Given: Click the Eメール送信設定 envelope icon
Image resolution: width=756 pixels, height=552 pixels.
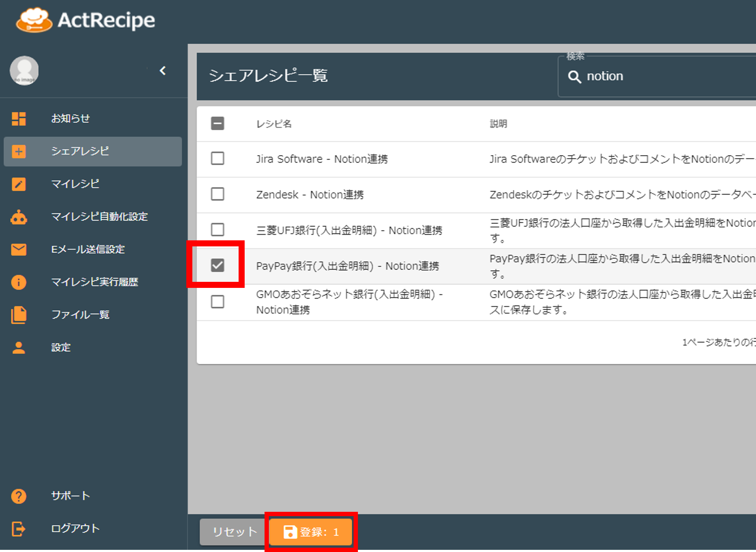Looking at the screenshot, I should tap(19, 249).
